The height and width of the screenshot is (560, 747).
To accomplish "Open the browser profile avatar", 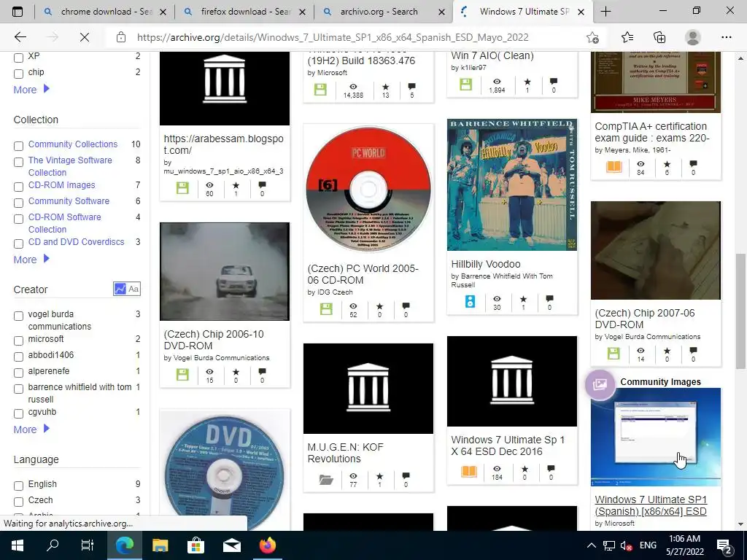I will [693, 37].
